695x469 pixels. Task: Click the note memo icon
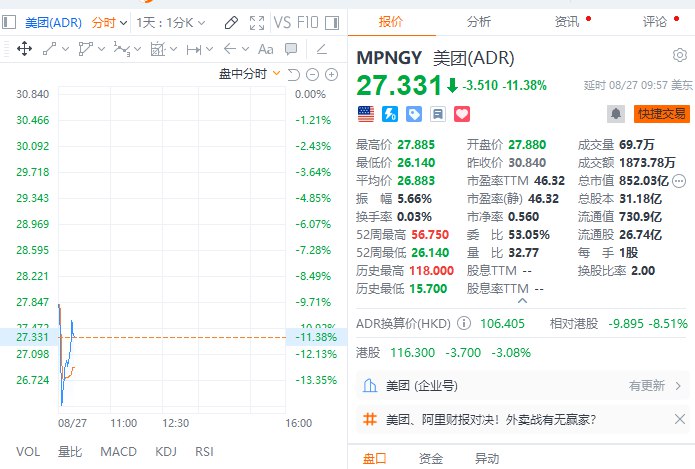coord(438,114)
